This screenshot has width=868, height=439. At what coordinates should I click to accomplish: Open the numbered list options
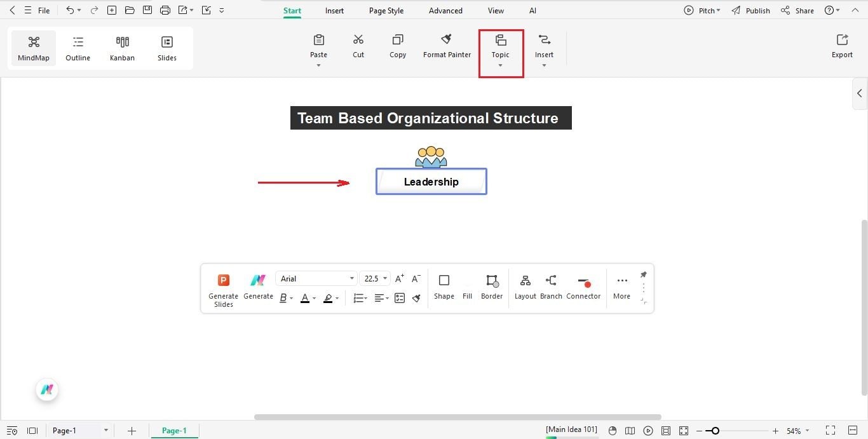(x=360, y=298)
